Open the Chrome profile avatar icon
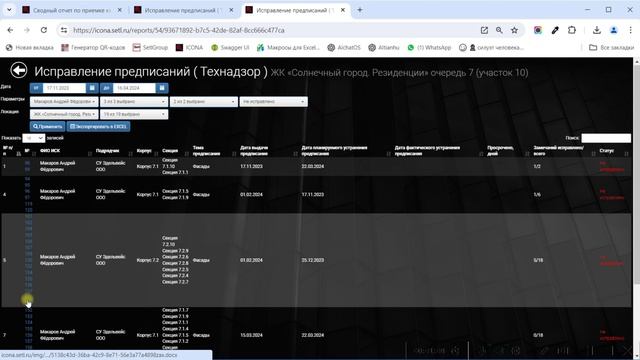Viewport: 640px width, 360px height. [x=613, y=30]
